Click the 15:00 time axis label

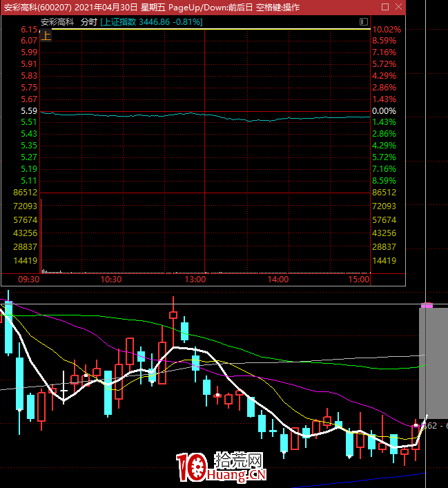(x=359, y=279)
